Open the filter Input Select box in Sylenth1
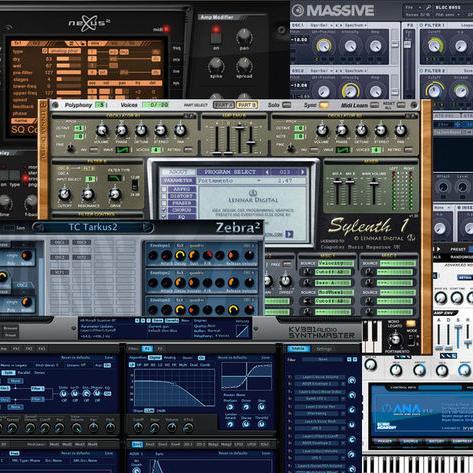Screen dimensions: 473x473 pyautogui.click(x=90, y=179)
